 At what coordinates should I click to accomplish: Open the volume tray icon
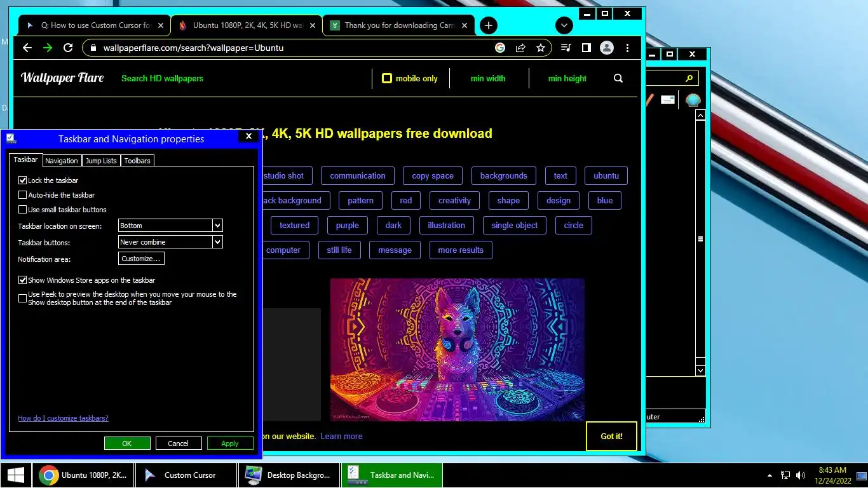(801, 475)
